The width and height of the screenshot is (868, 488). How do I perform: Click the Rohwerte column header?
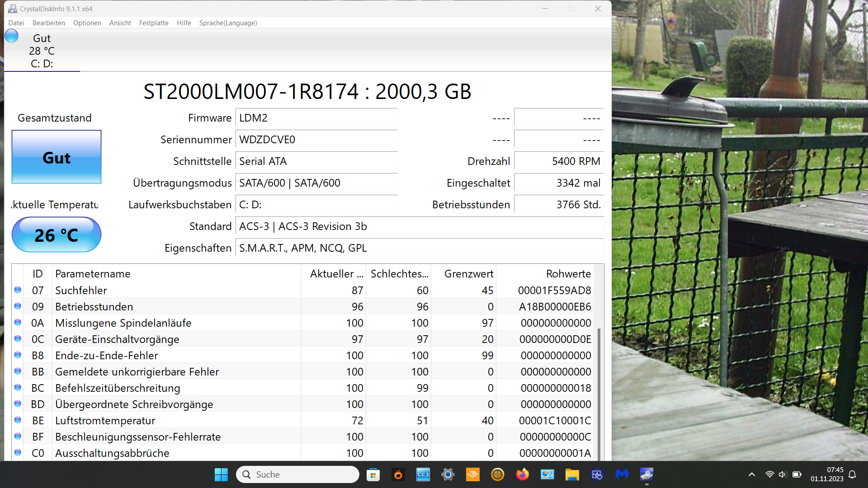tap(568, 274)
